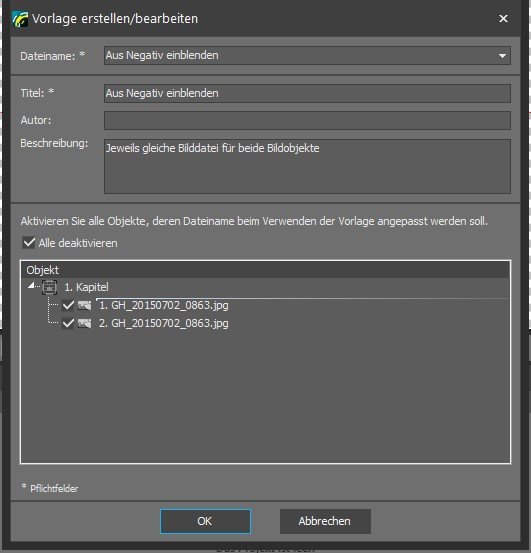This screenshot has width=531, height=553.
Task: Select the 1. Kapitel tree row
Action: 265,287
